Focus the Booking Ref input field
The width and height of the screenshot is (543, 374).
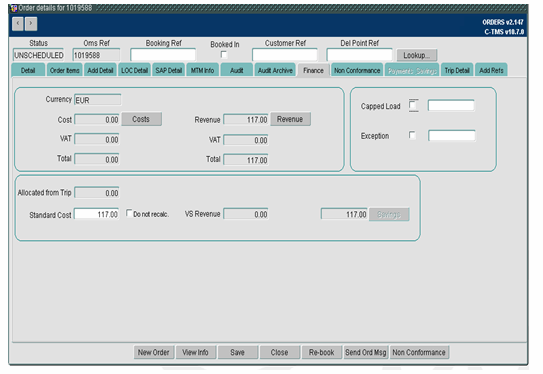click(x=163, y=55)
